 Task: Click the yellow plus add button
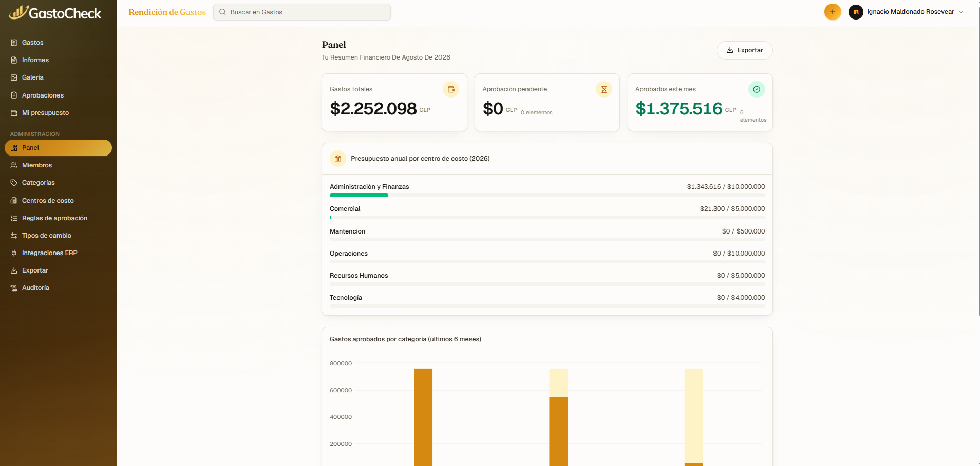pyautogui.click(x=833, y=12)
